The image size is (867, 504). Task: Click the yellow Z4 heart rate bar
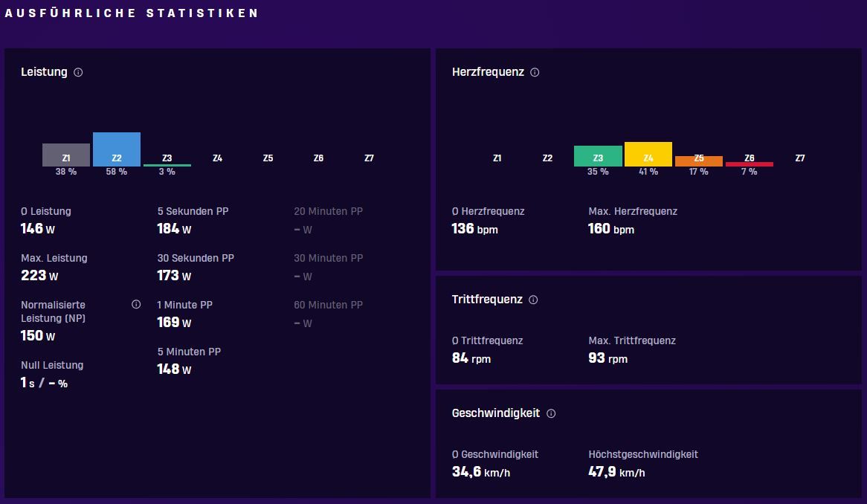[648, 154]
